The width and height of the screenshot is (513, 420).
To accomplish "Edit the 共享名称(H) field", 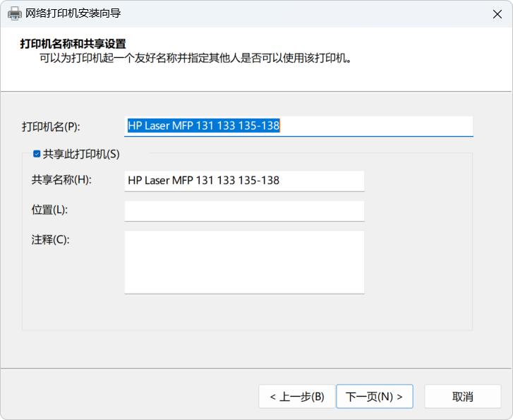I will click(244, 181).
